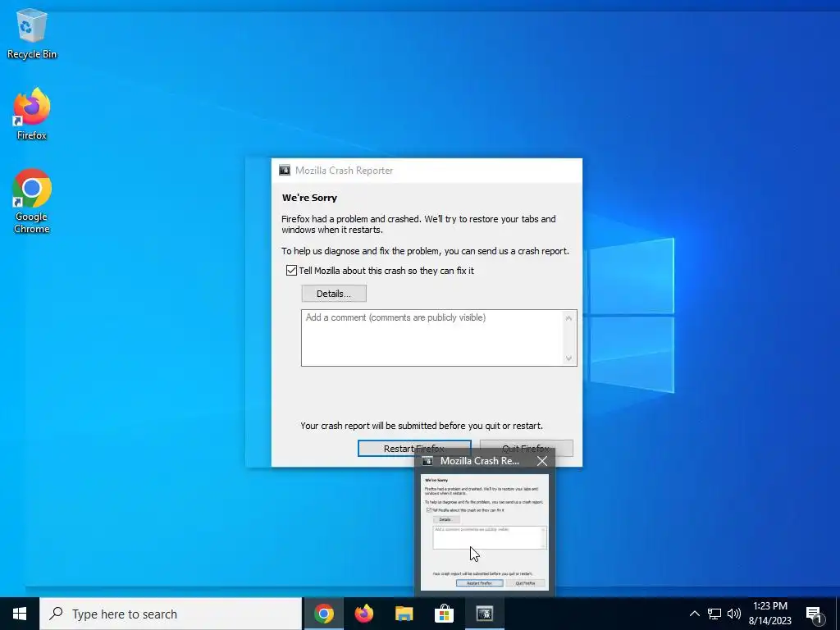Open the notification center icon
This screenshot has width=840, height=630.
pyautogui.click(x=815, y=614)
